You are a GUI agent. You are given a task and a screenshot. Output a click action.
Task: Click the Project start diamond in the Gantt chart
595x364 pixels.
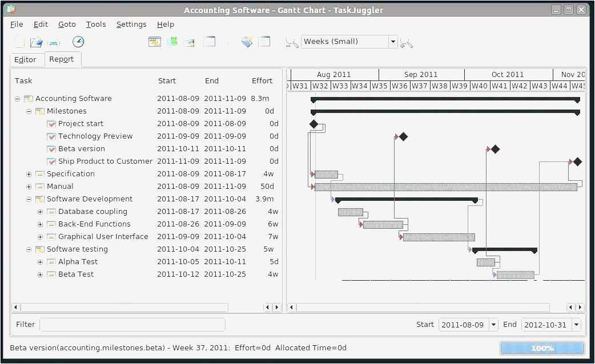click(314, 124)
